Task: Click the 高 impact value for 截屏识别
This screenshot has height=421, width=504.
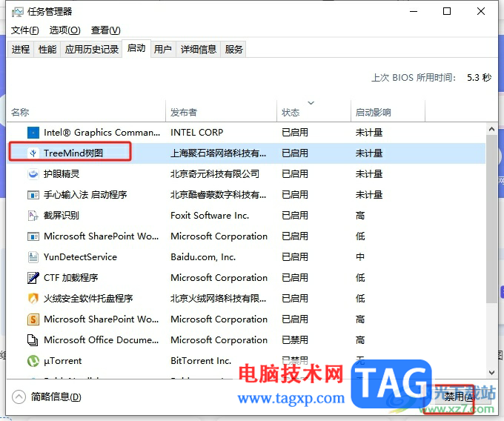Action: click(x=360, y=216)
